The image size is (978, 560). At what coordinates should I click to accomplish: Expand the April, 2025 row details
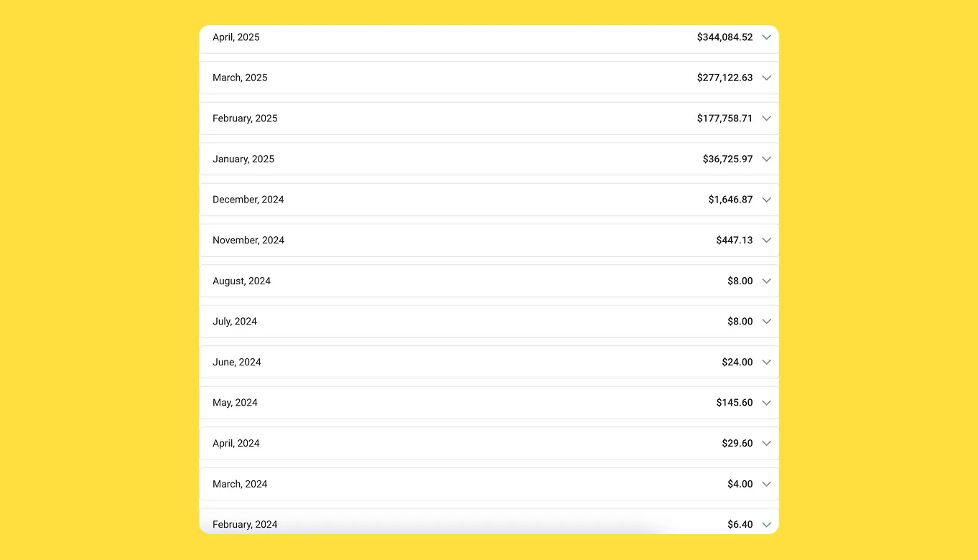pyautogui.click(x=766, y=37)
